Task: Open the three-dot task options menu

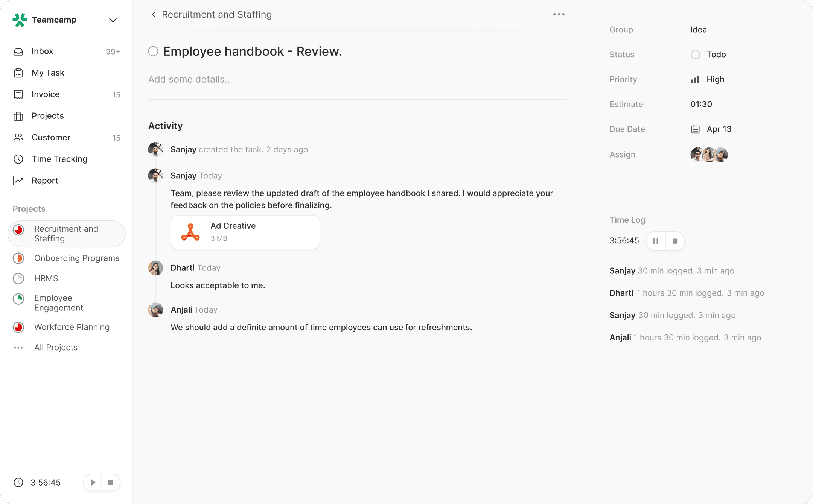Action: (x=559, y=14)
